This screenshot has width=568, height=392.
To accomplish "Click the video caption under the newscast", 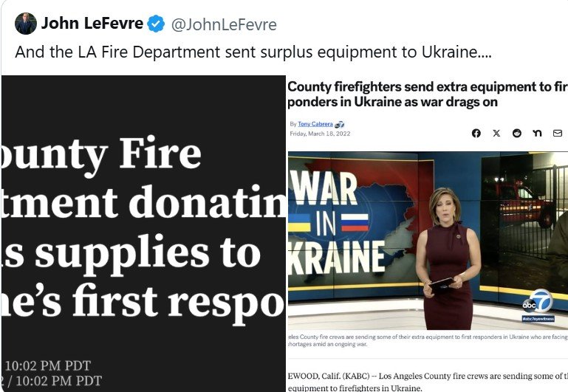I will 428,340.
